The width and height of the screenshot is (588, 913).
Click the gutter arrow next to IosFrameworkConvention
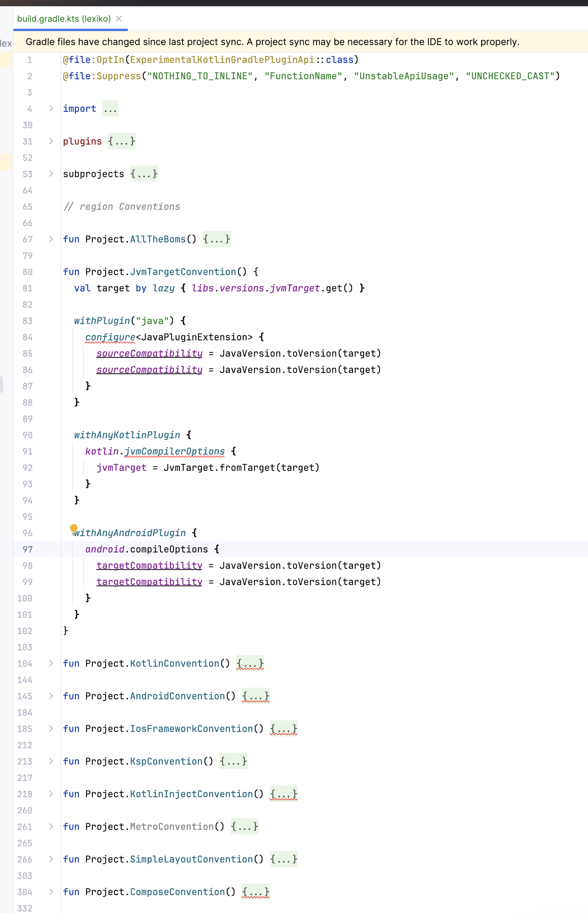coord(51,729)
